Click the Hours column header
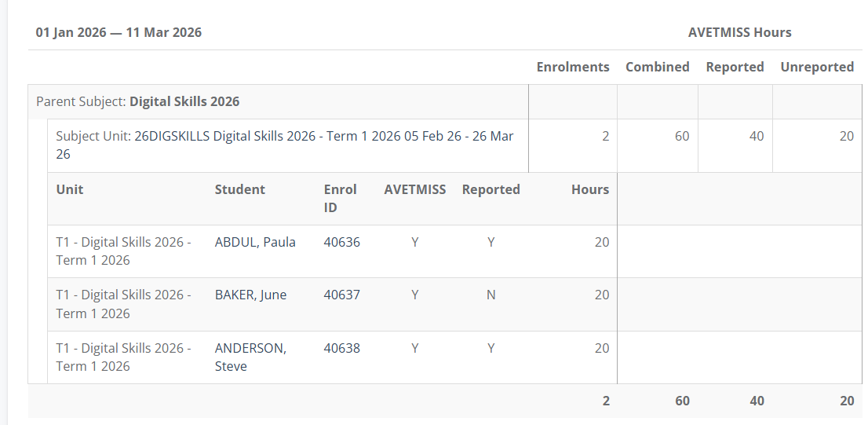This screenshot has width=868, height=425. 589,189
